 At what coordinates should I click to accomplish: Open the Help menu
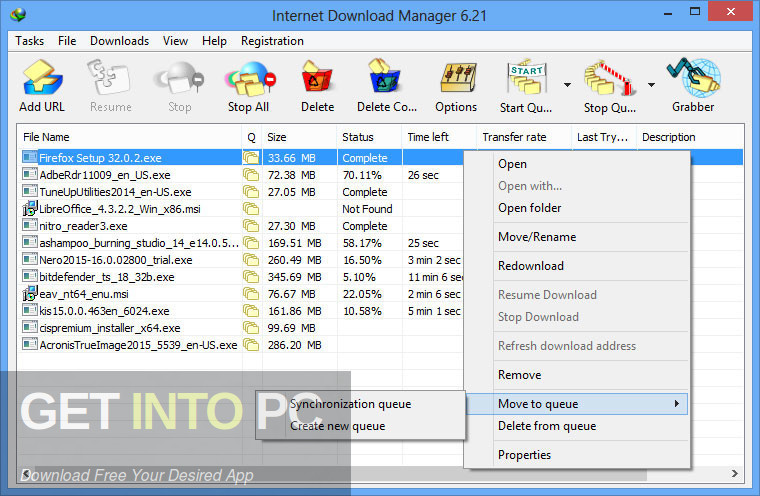coord(214,41)
